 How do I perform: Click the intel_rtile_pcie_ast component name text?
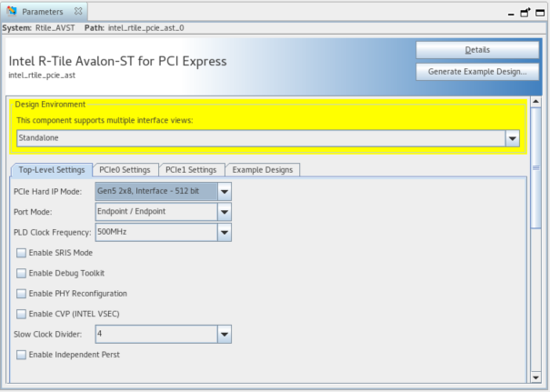coord(42,75)
